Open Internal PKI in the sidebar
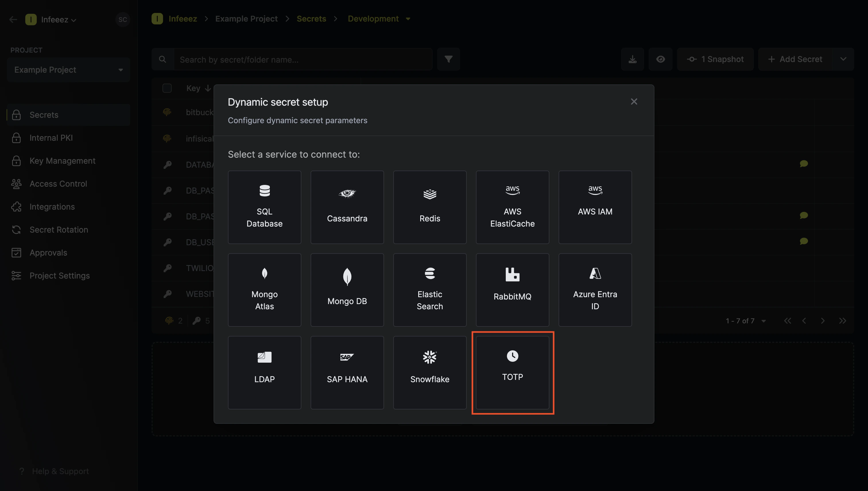This screenshot has width=868, height=491. pos(68,138)
